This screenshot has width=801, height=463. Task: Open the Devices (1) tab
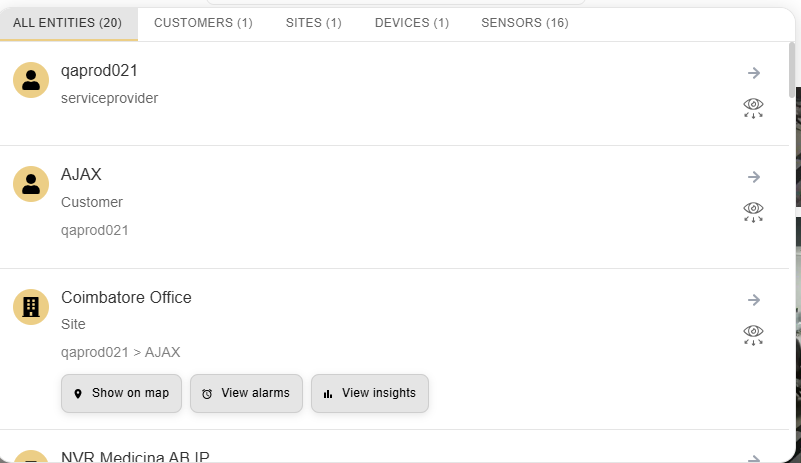(x=412, y=23)
